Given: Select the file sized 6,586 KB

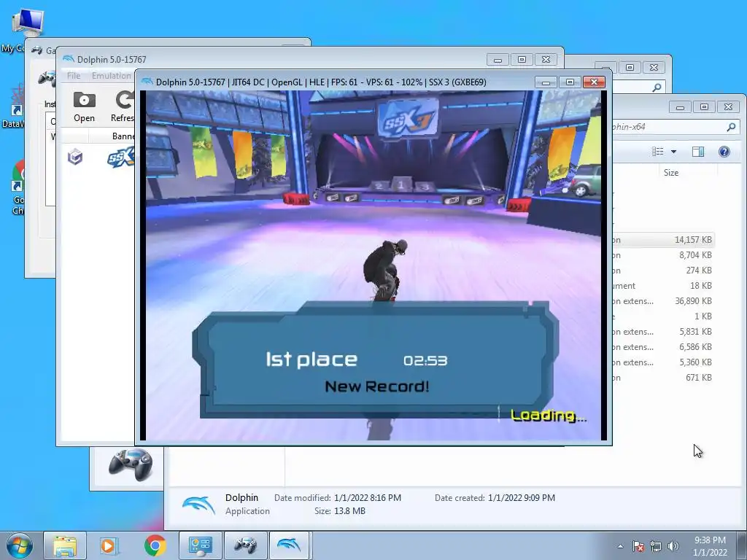Looking at the screenshot, I should (663, 346).
